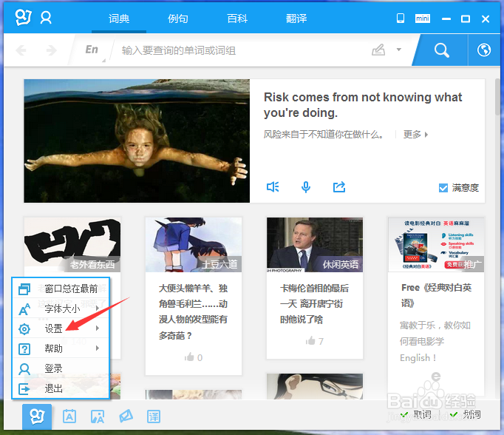Click the login person icon in menu

24,369
